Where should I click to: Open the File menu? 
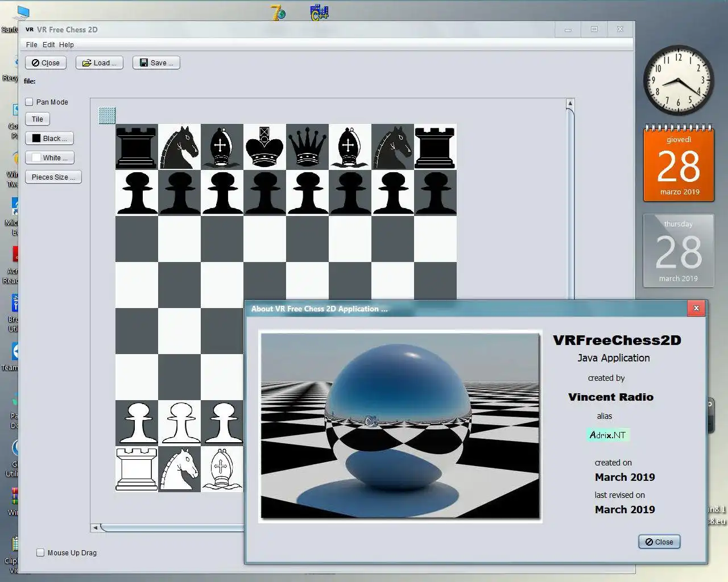(x=31, y=45)
